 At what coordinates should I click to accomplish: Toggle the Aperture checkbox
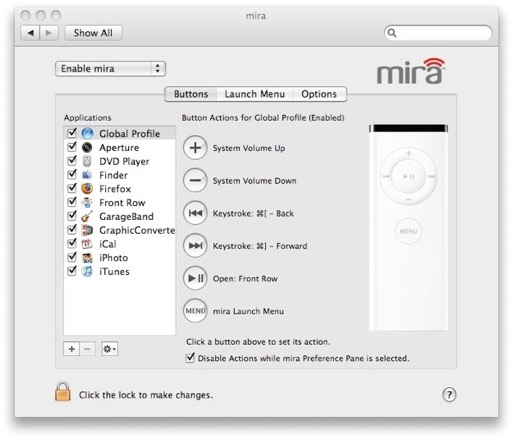72,146
